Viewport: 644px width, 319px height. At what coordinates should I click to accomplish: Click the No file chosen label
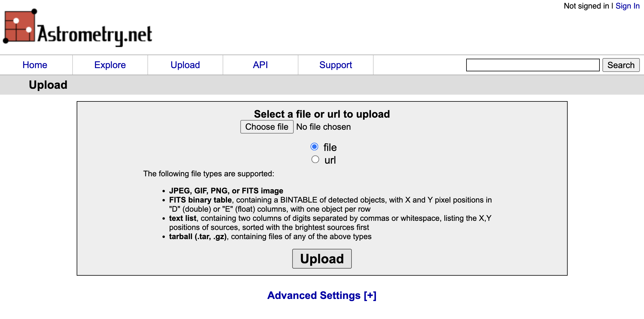coord(323,127)
